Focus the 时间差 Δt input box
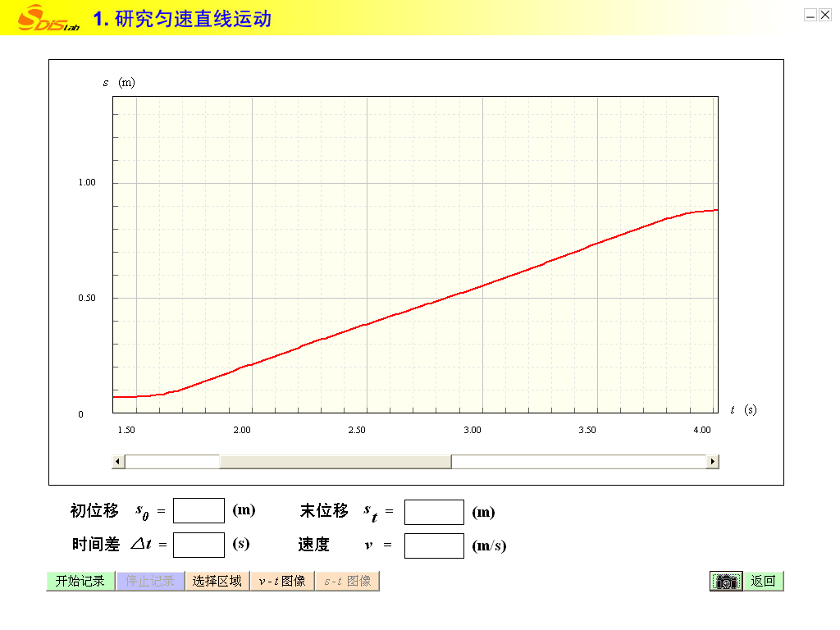The width and height of the screenshot is (840, 630). click(199, 545)
